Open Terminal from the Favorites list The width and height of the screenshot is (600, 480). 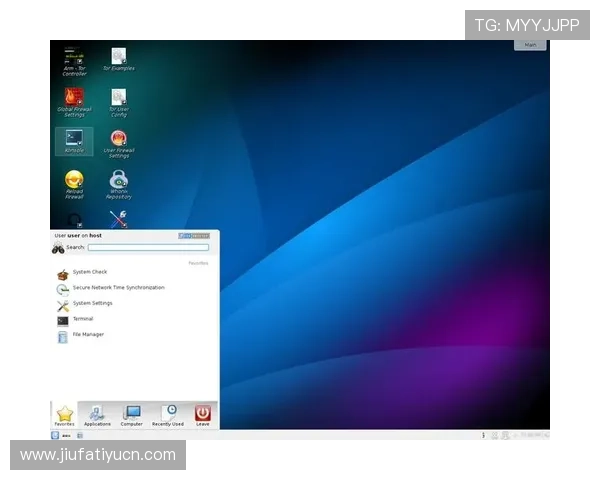pos(82,319)
